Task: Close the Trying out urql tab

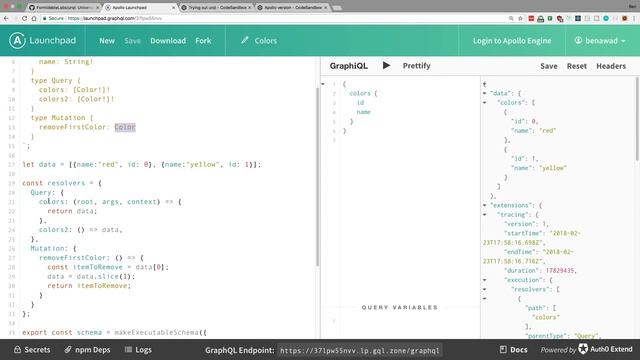Action: (x=249, y=8)
